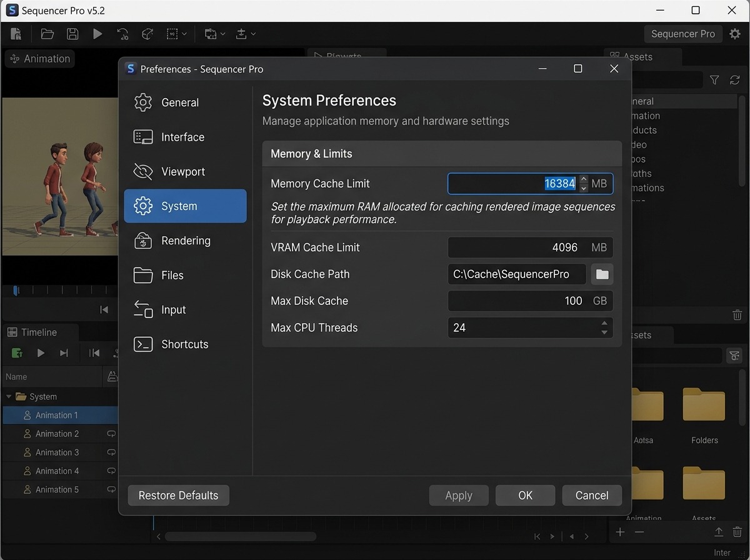Viewport: 750px width, 560px height.
Task: Select the General preferences category
Action: pyautogui.click(x=186, y=102)
